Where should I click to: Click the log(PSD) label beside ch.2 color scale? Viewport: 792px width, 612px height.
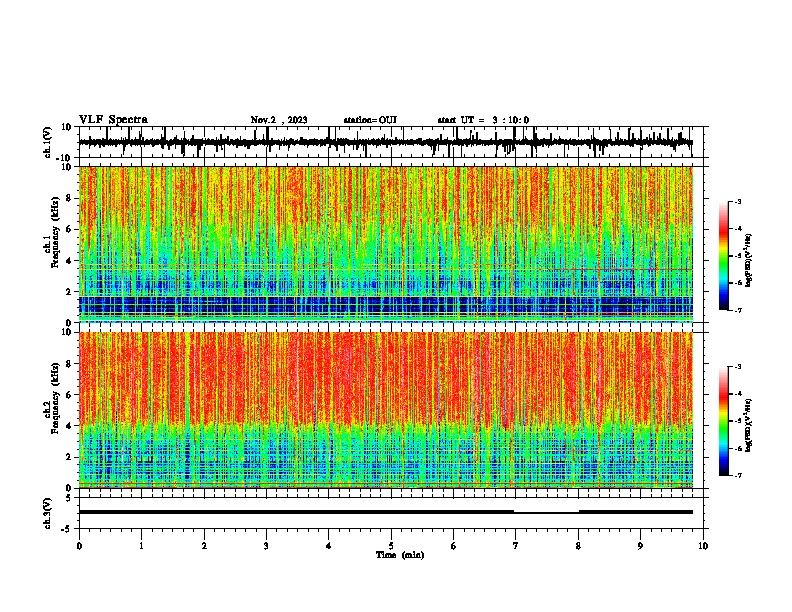(749, 426)
